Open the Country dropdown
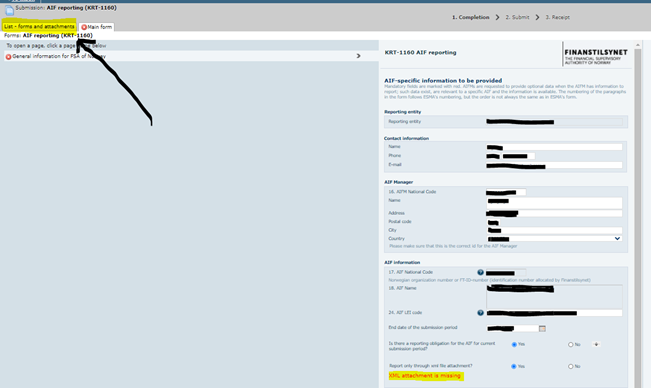The height and width of the screenshot is (388, 651). pyautogui.click(x=554, y=239)
